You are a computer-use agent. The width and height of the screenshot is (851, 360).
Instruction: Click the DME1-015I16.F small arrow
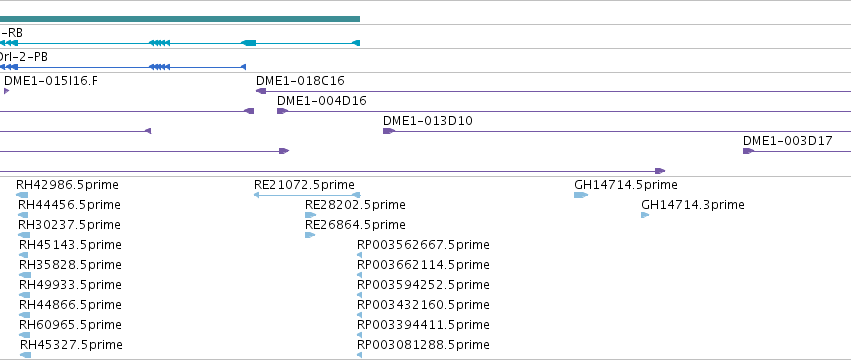(x=7, y=91)
